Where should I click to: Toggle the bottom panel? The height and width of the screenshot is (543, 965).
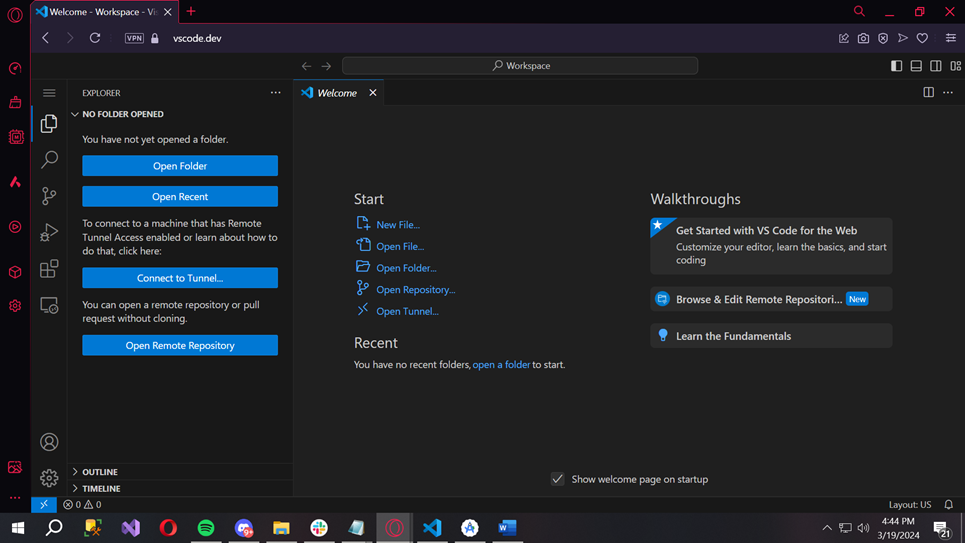coord(916,66)
